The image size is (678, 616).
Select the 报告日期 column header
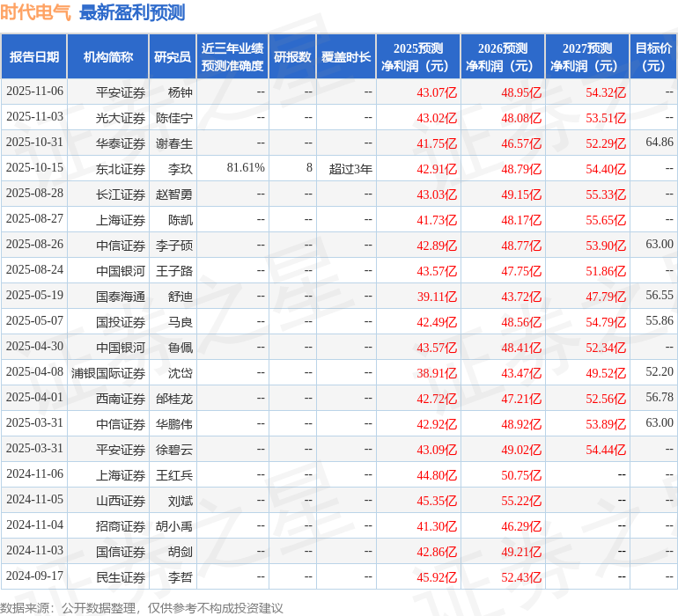click(x=34, y=57)
